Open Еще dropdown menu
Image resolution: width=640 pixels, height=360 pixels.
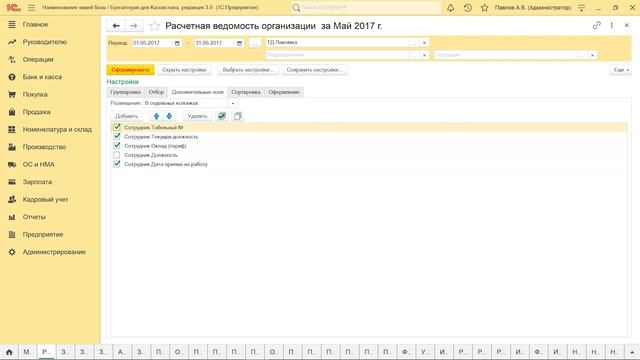620,70
